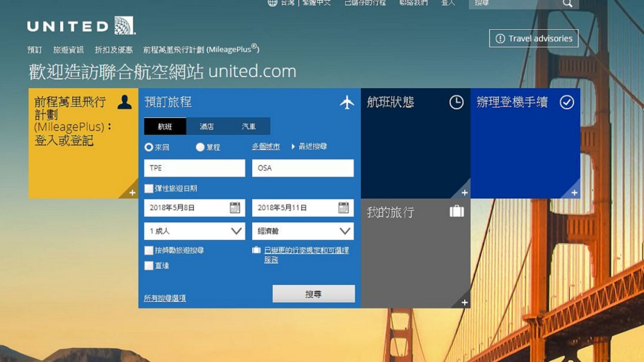Click the United globe logo
Viewport: 644px width, 362px height.
pyautogui.click(x=124, y=26)
